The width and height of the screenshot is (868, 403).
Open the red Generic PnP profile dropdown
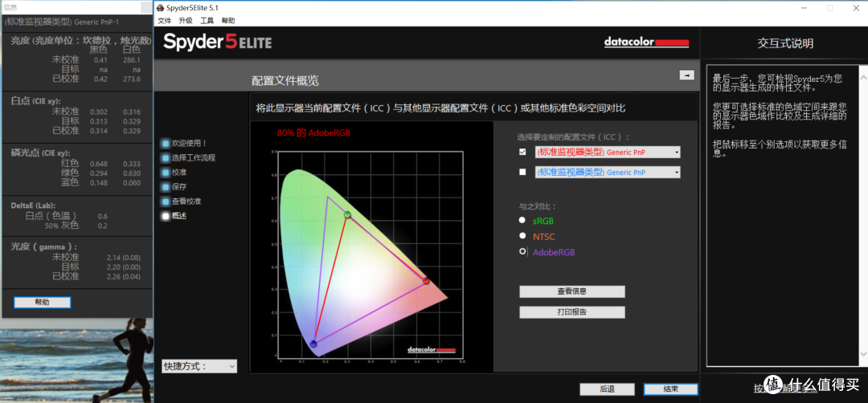click(608, 152)
